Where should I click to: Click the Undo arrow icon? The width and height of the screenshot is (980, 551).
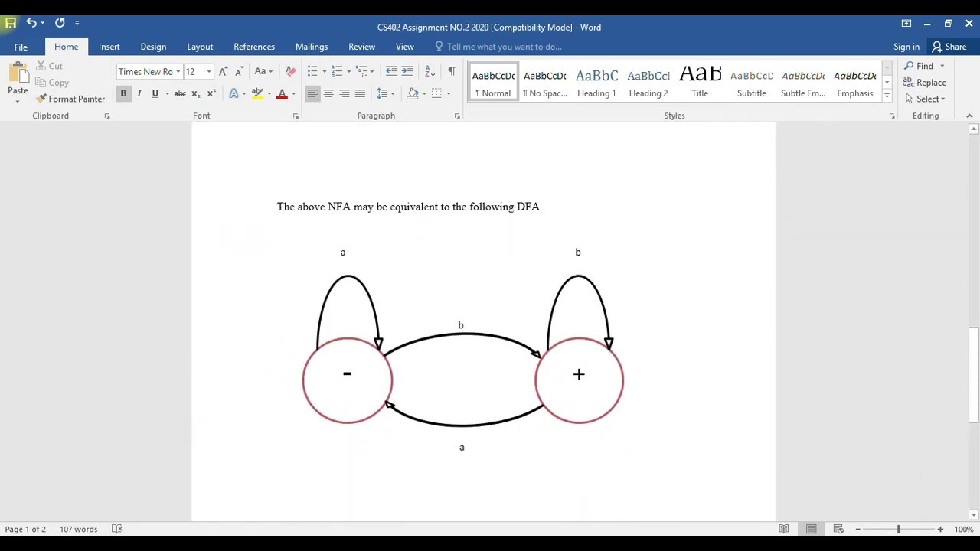pos(31,23)
